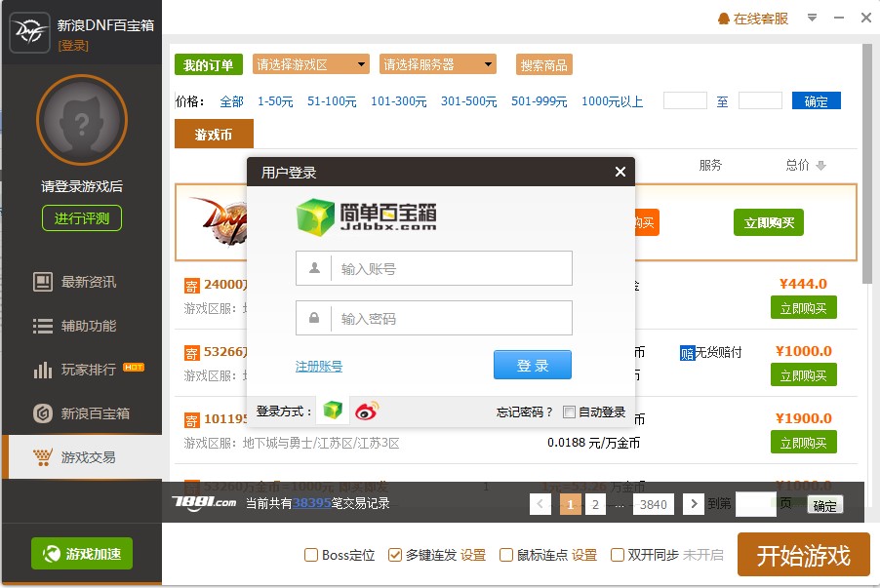
Task: Open the title bar dropdown triangle menu
Action: tap(812, 18)
